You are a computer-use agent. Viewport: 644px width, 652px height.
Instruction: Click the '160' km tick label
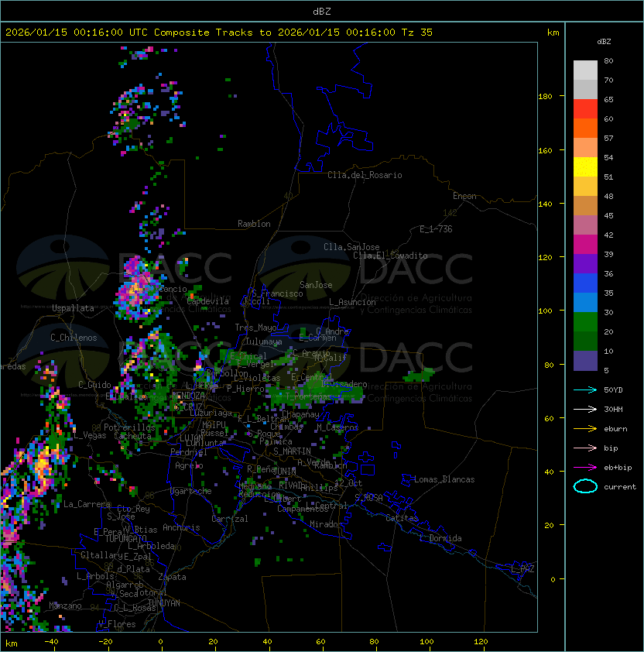[x=545, y=150]
